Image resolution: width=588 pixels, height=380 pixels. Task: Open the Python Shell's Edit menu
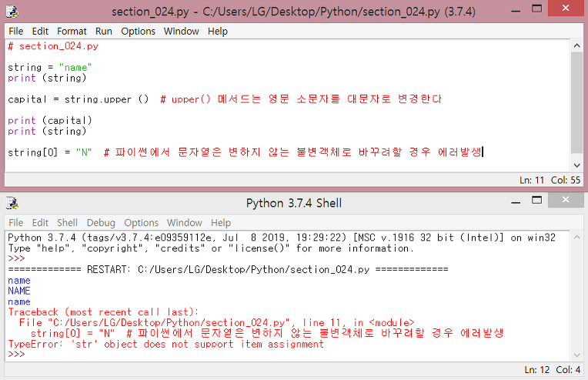coord(40,222)
